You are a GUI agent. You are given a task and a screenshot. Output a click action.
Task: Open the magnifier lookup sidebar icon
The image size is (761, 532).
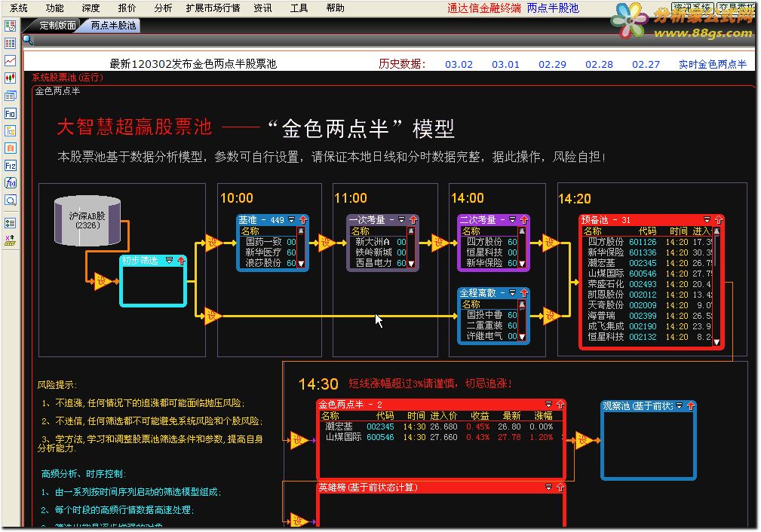[10, 200]
